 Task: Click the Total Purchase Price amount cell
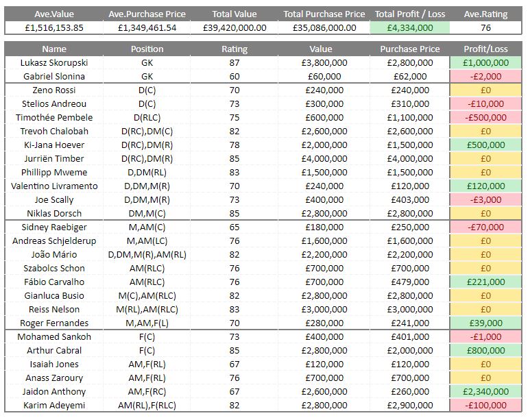pyautogui.click(x=325, y=27)
